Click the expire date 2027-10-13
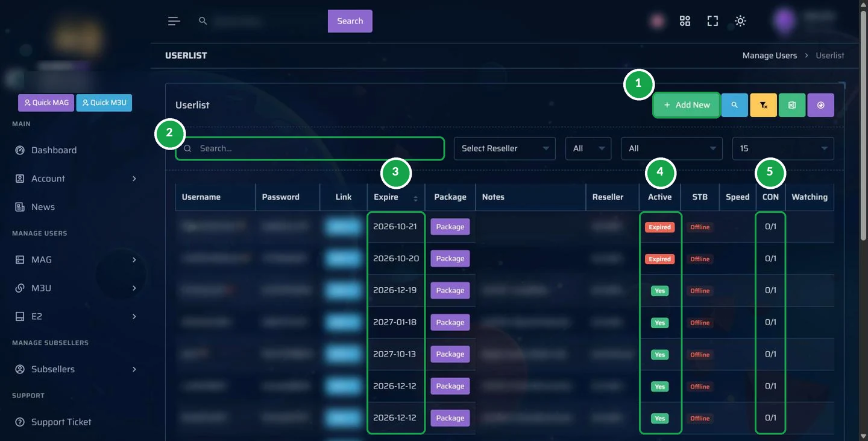Screen dimensions: 868x441 [395, 354]
